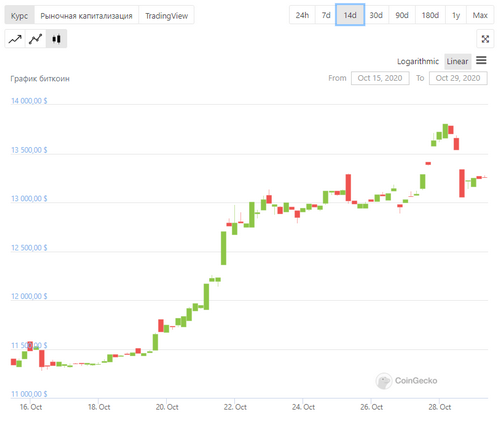Switch chart scale to Logarithmic

tap(418, 61)
